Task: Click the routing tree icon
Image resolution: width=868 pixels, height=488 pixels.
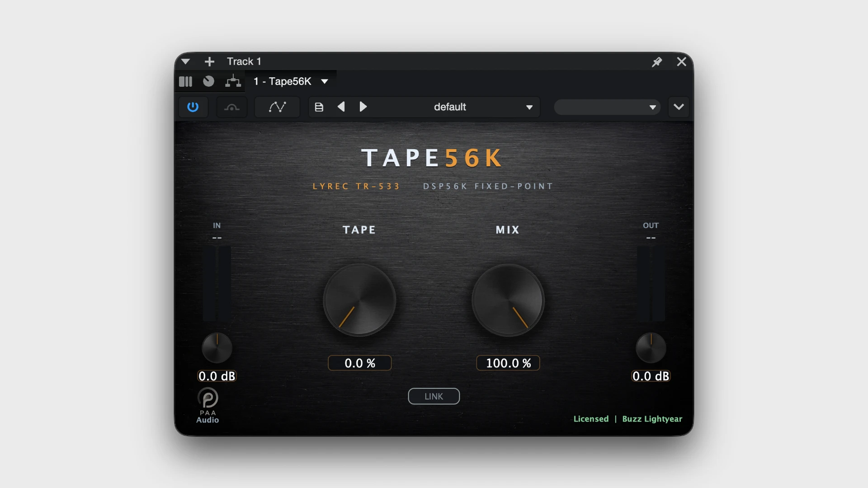Action: tap(233, 81)
